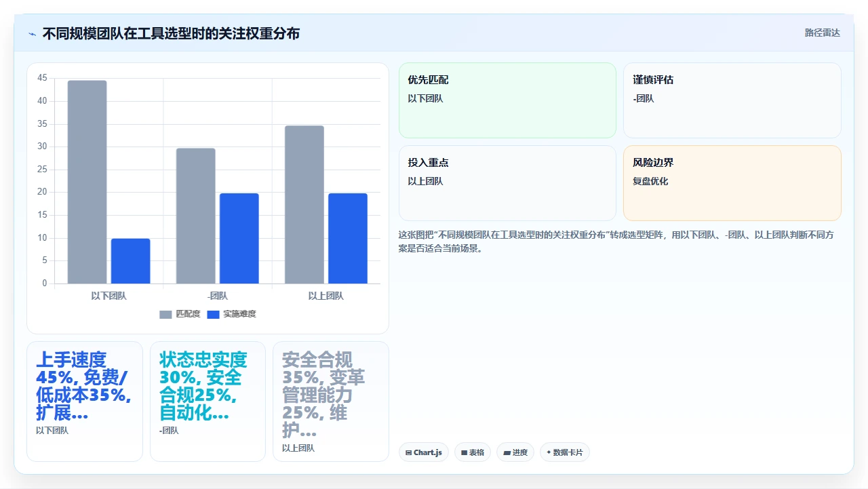Screen dimensions: 868x489
Task: Click the gray 匹配度 legend swatch
Action: 165,315
